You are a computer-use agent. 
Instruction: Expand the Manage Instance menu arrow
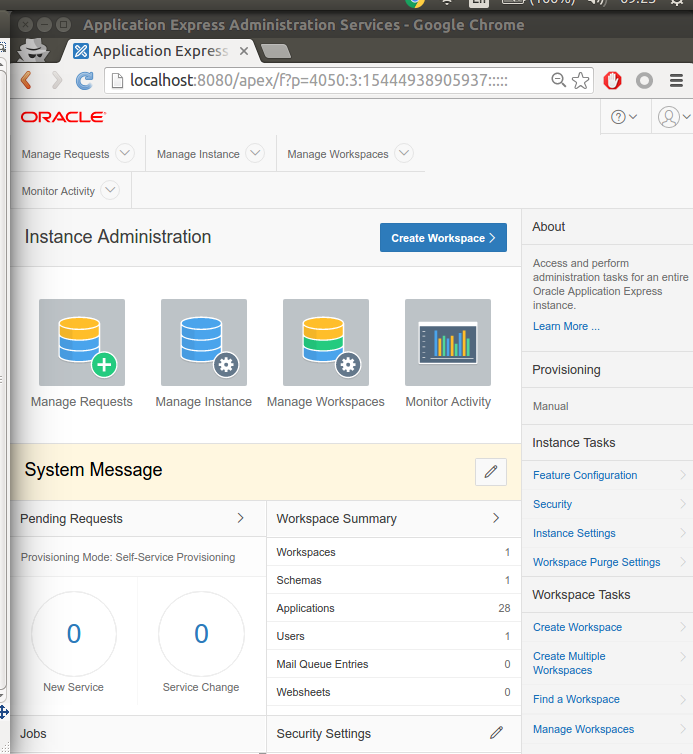(255, 153)
